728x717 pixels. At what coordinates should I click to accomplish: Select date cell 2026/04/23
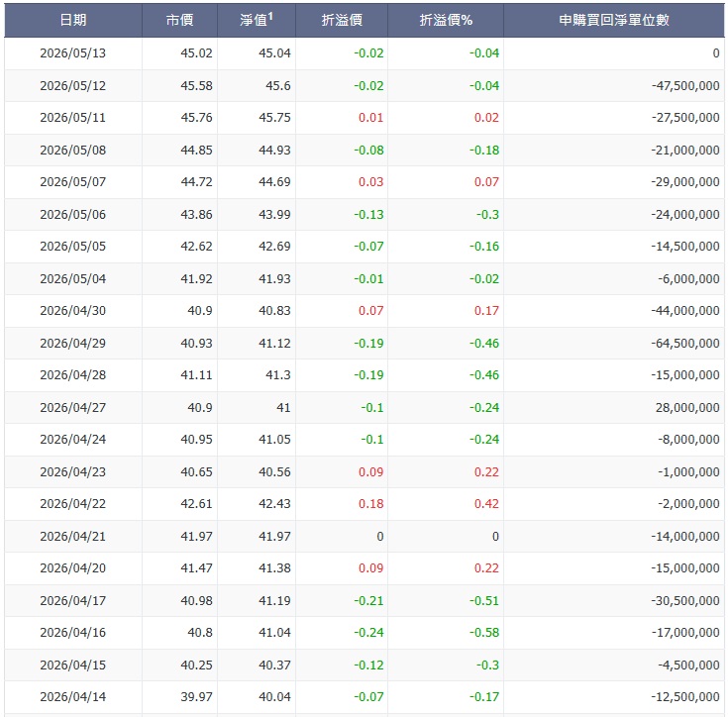tap(73, 472)
